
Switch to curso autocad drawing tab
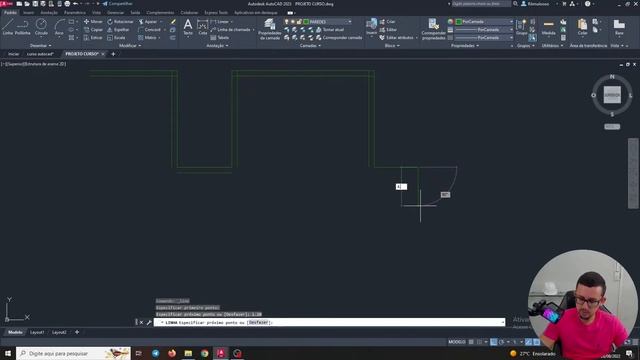click(x=40, y=54)
